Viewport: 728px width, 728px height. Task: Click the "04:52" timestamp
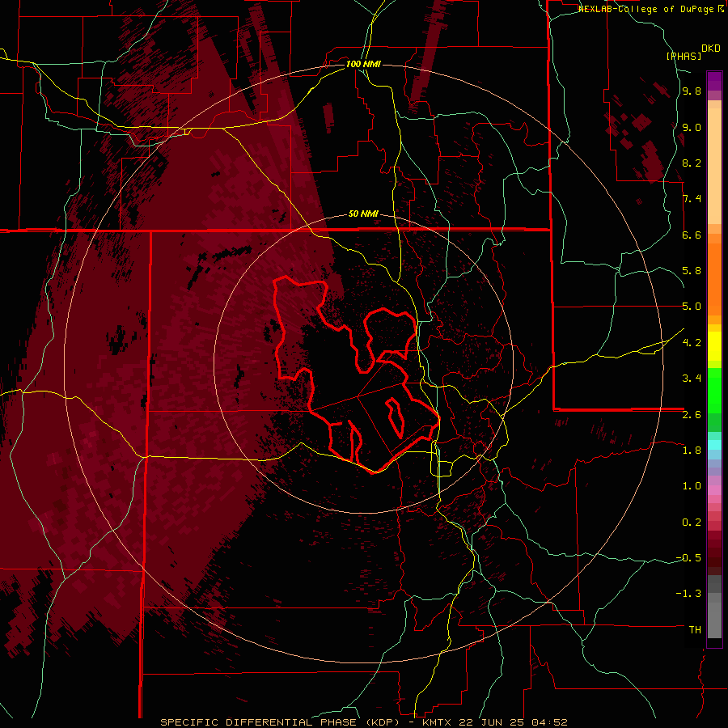coord(549,722)
